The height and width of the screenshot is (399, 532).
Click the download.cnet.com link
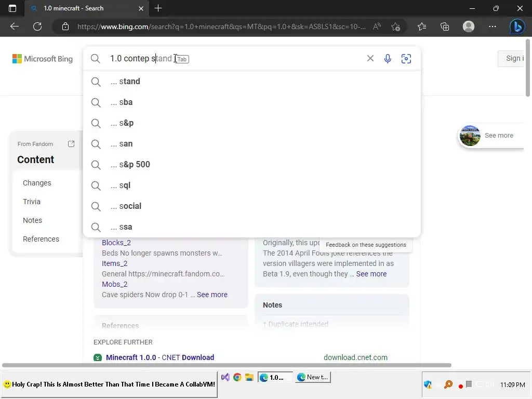[355, 357]
